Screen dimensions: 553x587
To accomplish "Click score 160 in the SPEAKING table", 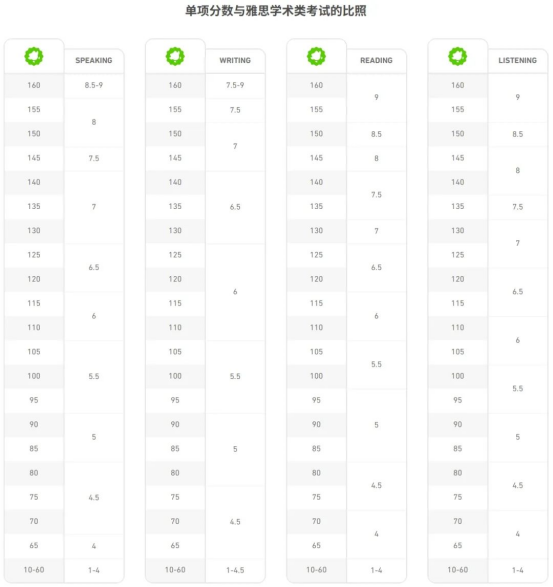I will (34, 85).
